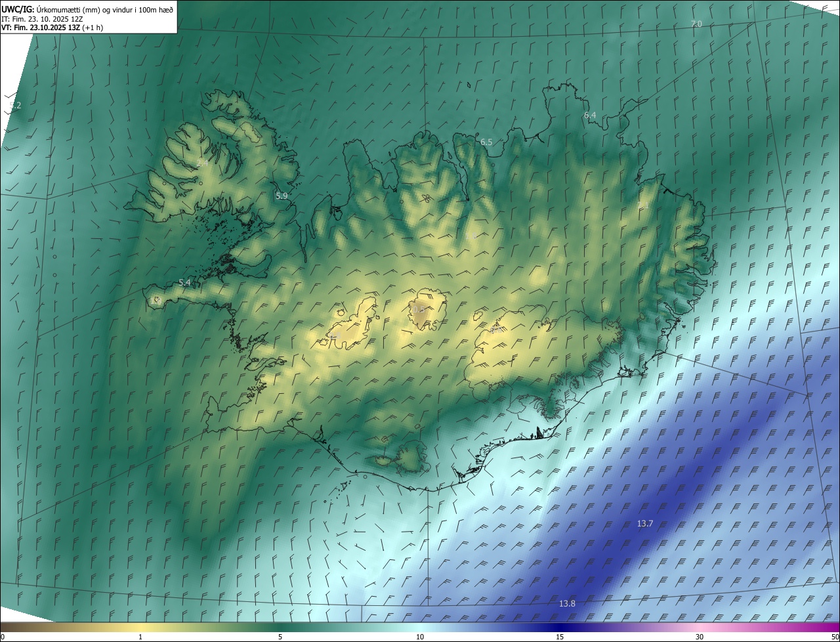The height and width of the screenshot is (642, 840).
Task: Click the title line 'Úrkomumætti (mm) og vindur í 100m hæð'
Action: (104, 9)
